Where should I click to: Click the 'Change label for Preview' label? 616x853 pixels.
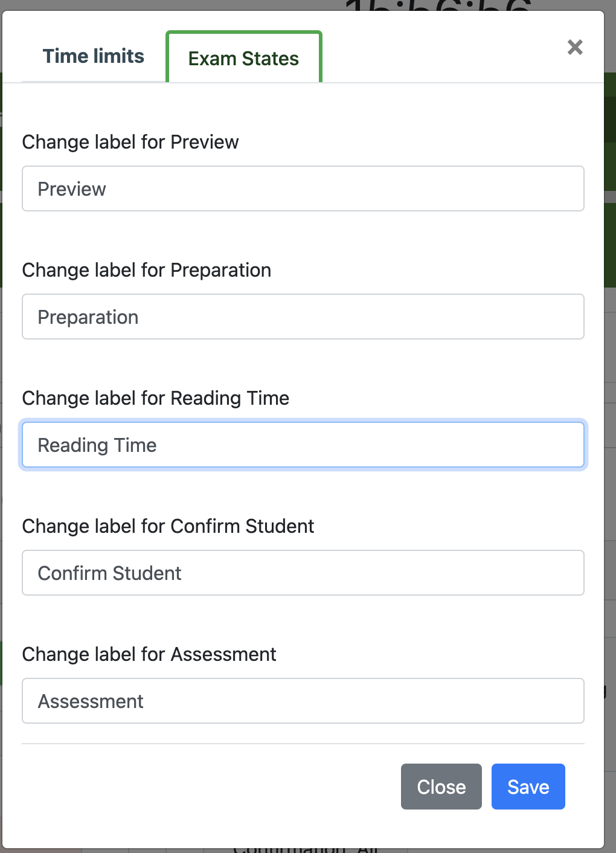(x=130, y=142)
